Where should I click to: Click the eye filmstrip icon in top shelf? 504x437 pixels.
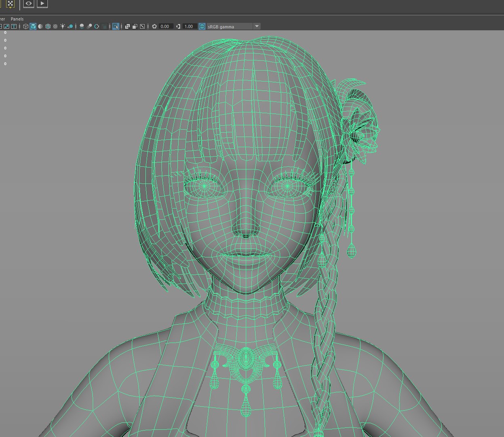point(28,4)
